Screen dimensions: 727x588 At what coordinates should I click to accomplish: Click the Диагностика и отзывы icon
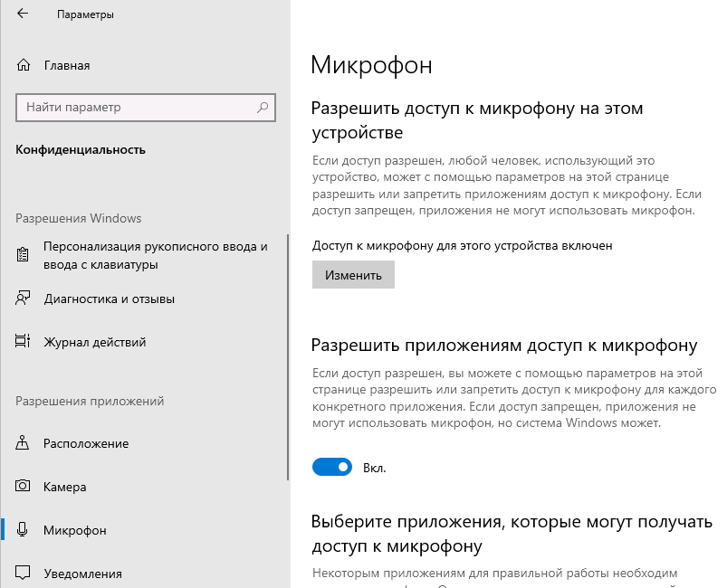click(x=20, y=299)
